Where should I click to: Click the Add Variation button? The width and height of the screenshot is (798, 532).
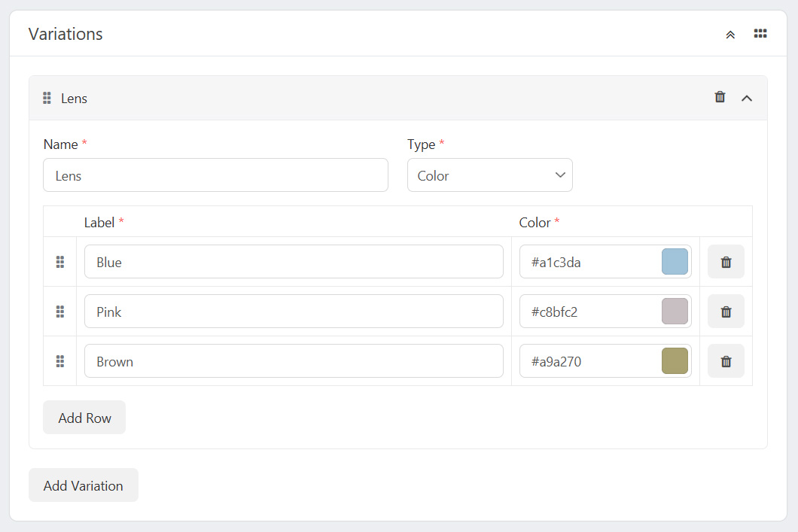(83, 485)
